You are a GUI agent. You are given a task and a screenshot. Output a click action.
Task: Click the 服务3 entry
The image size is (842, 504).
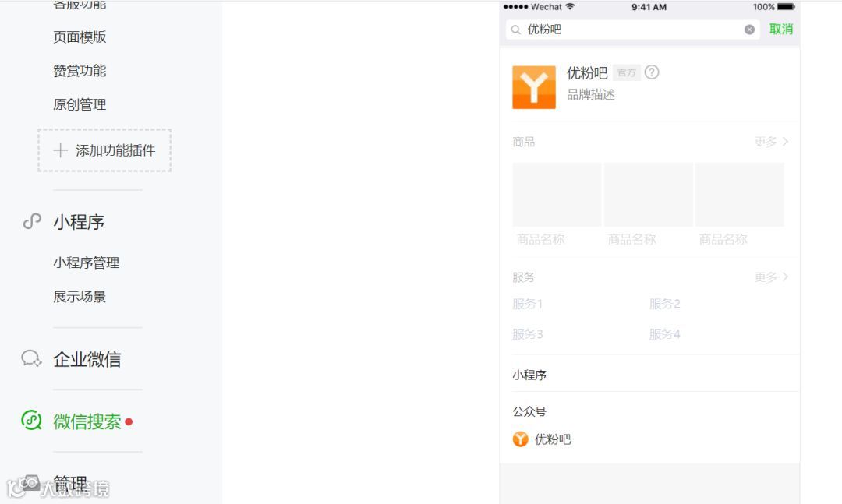(x=527, y=334)
